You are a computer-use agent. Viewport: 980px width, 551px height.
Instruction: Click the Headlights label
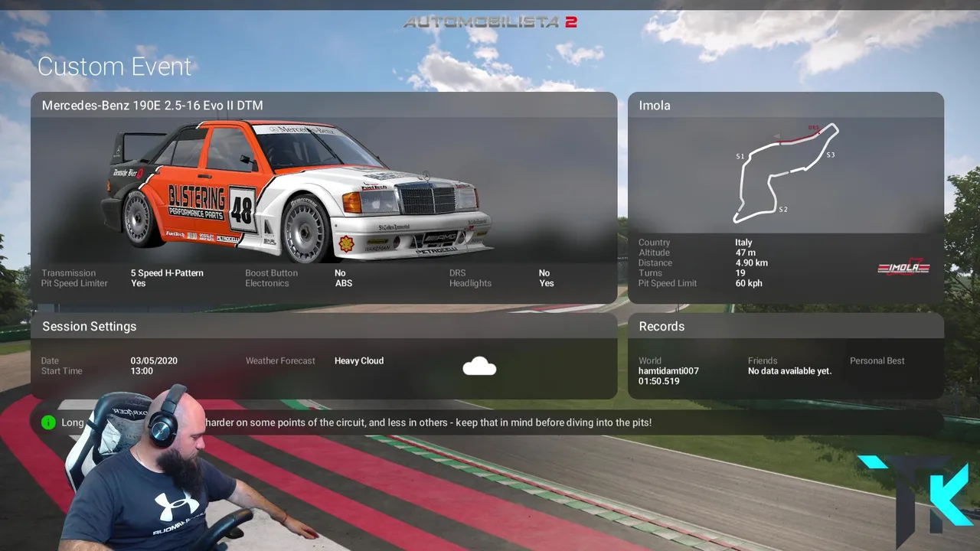click(470, 283)
